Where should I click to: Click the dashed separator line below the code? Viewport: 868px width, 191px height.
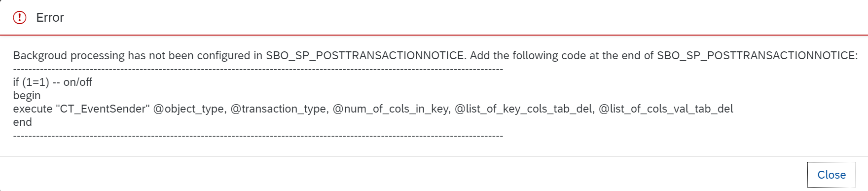click(258, 136)
